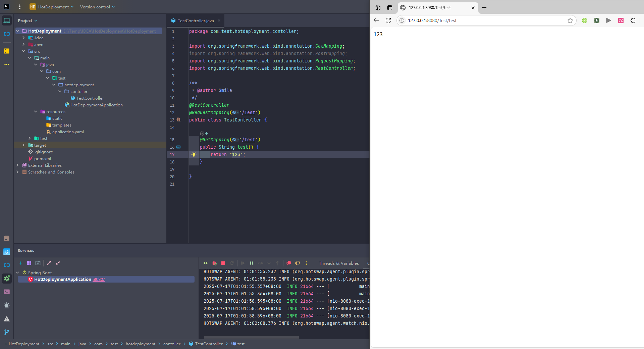
Task: Stop the running HotDeploymentApplication service
Action: click(223, 263)
